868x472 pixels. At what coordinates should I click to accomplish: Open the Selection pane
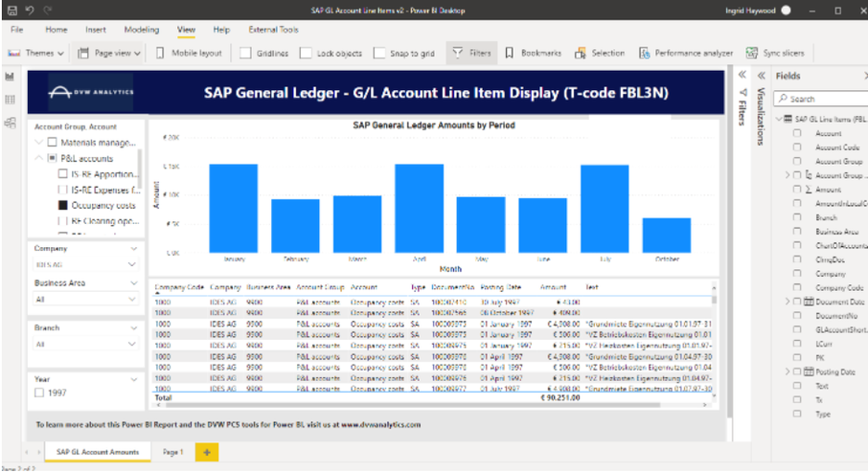[600, 54]
